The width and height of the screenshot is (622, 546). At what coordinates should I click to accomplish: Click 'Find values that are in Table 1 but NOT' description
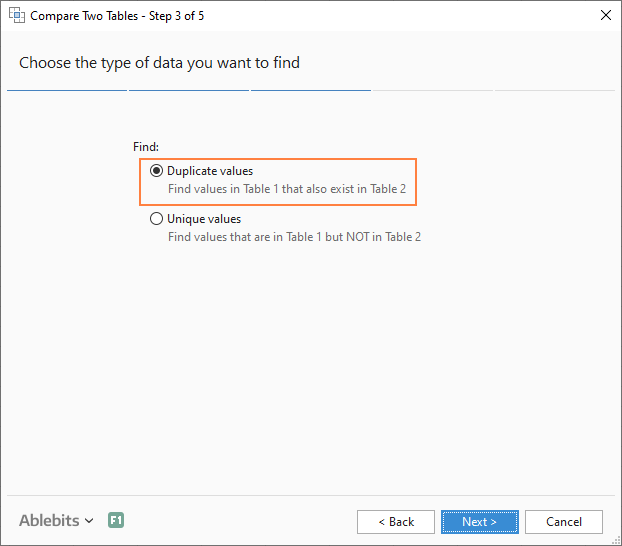point(294,237)
